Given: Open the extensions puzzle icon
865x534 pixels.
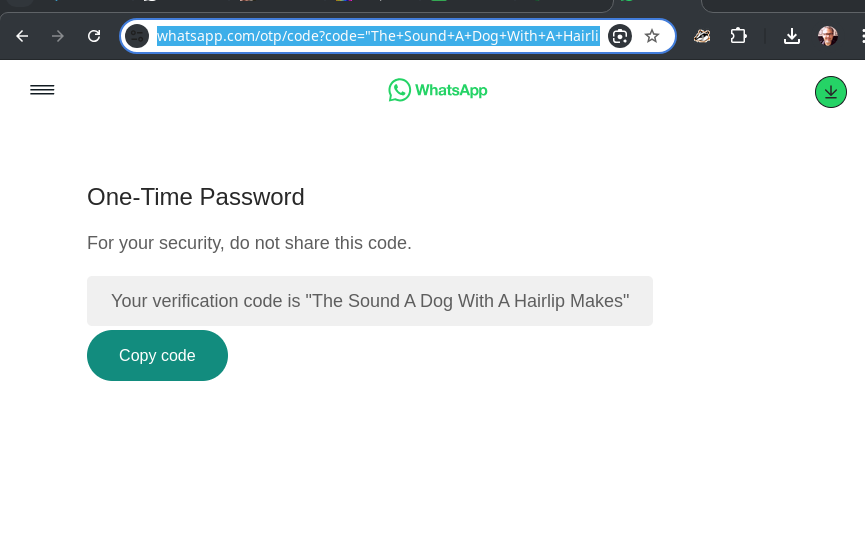Looking at the screenshot, I should (x=739, y=36).
